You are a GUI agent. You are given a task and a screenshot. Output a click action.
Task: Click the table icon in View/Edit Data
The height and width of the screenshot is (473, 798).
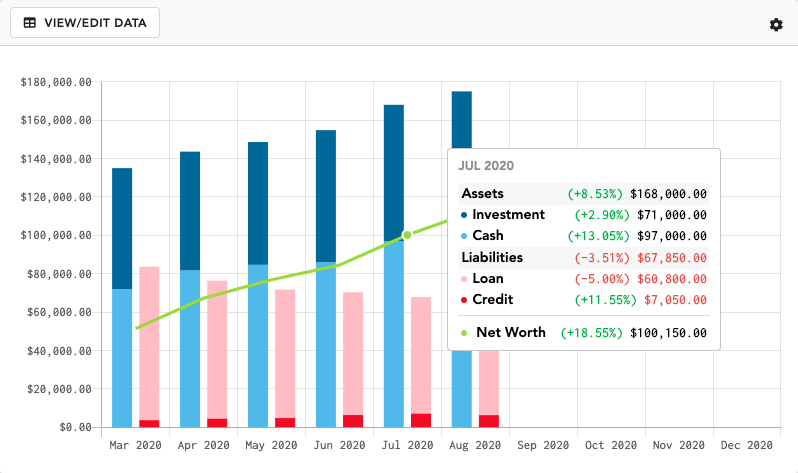point(31,22)
